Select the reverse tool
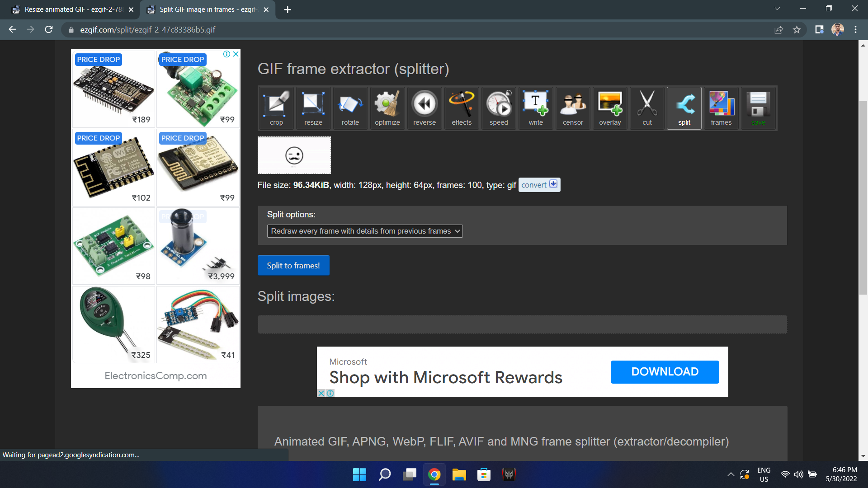The width and height of the screenshot is (868, 488). pyautogui.click(x=424, y=108)
